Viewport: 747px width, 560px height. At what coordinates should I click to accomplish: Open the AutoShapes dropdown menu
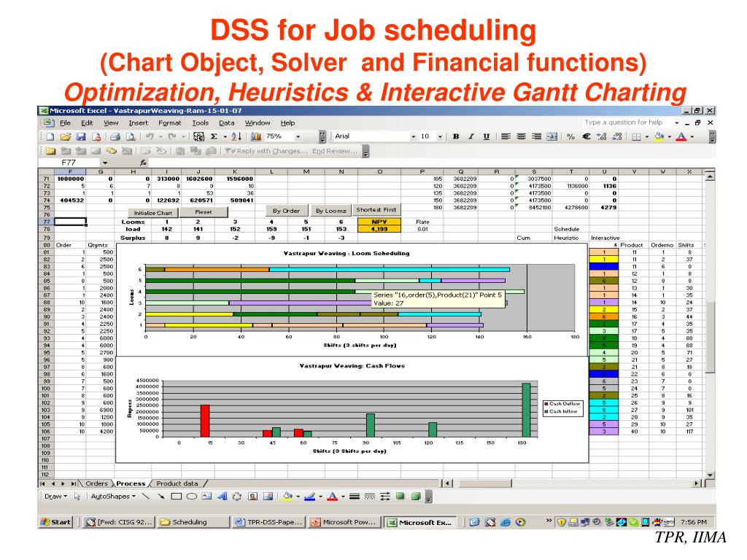(x=113, y=496)
